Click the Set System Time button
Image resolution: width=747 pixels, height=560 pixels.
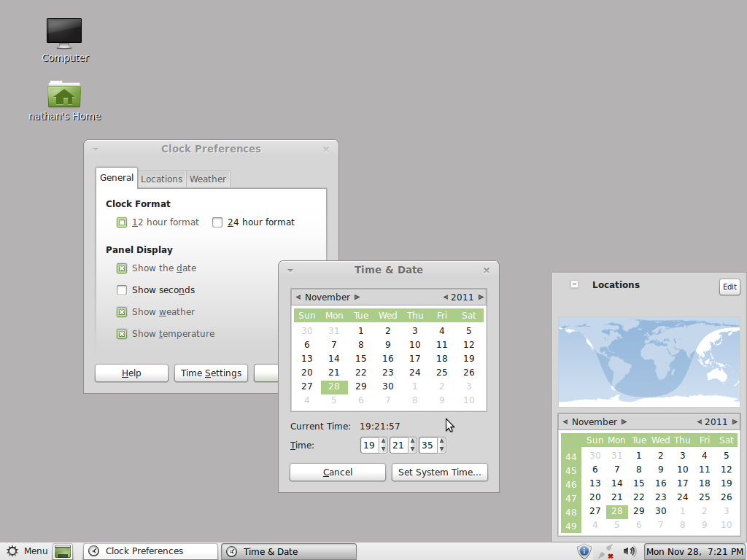coord(439,472)
